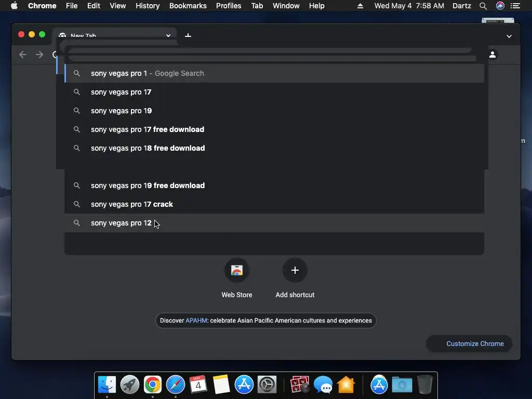Open the Tab menu
The height and width of the screenshot is (399, 532).
point(257,6)
